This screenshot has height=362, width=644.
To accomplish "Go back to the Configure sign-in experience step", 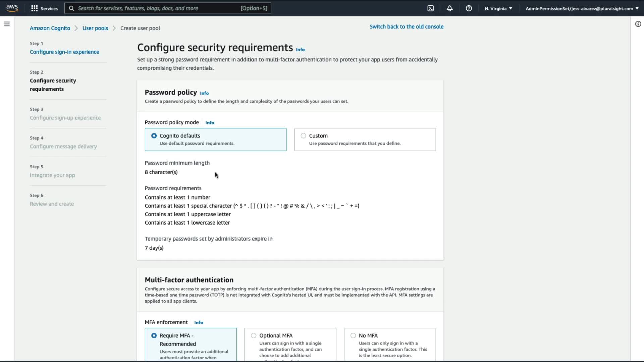I will pos(64,52).
